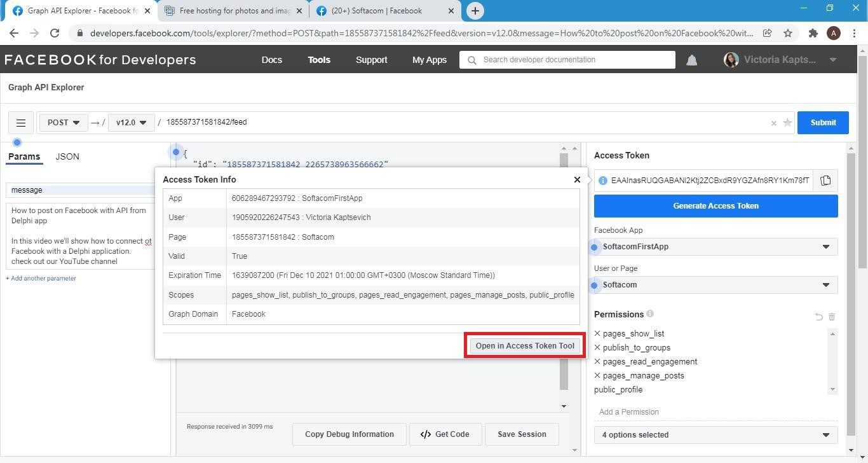The image size is (868, 463).
Task: Open the Support menu
Action: (371, 60)
